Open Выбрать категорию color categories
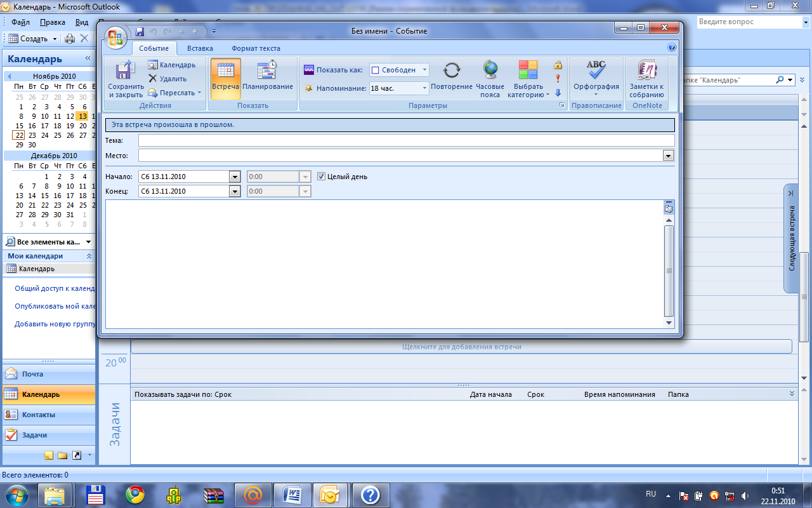The height and width of the screenshot is (508, 812). pos(528,79)
